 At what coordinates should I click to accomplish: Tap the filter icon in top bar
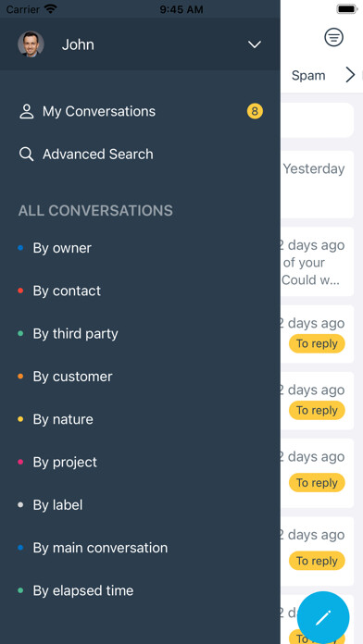[x=333, y=37]
